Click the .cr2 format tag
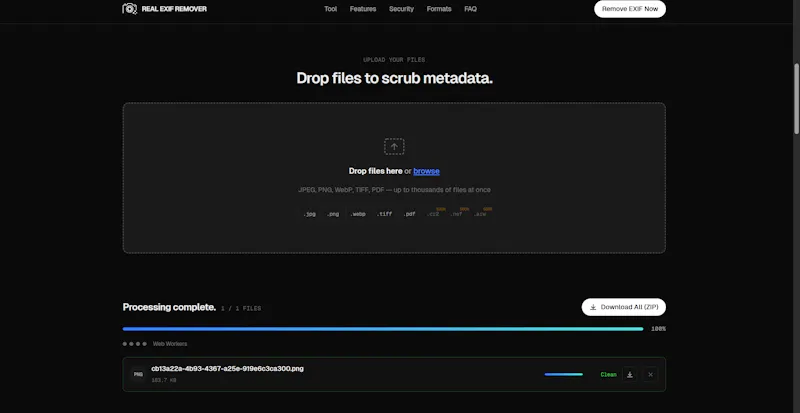This screenshot has width=800, height=413. [x=433, y=214]
